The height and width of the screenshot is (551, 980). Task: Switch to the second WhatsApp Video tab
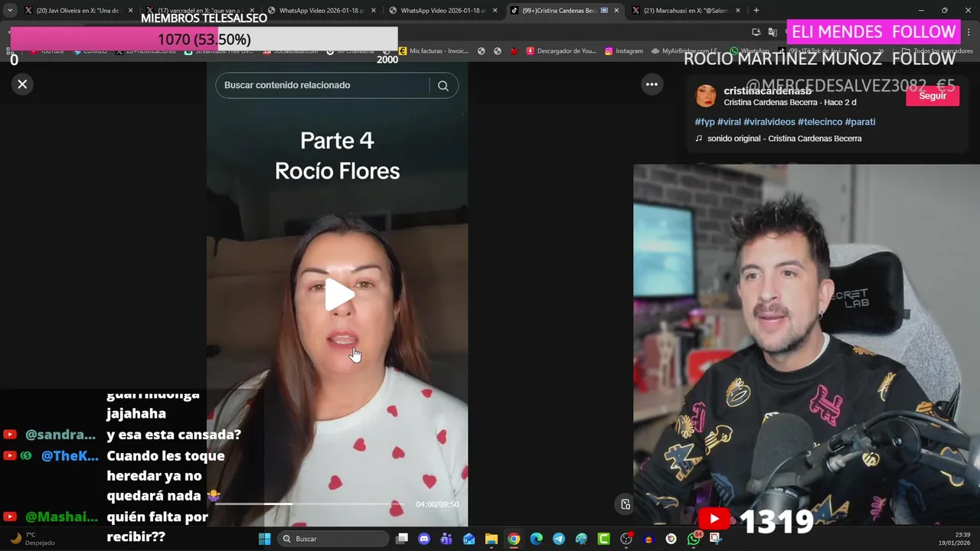(x=443, y=11)
